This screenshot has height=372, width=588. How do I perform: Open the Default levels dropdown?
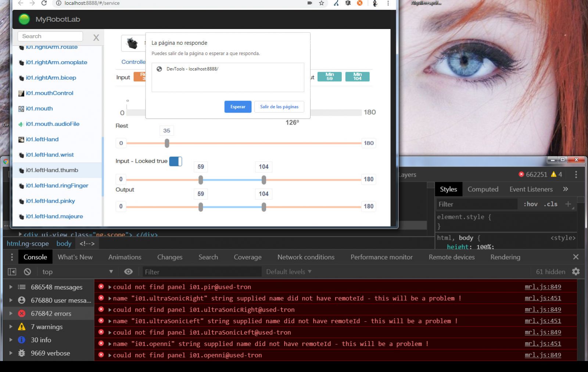pyautogui.click(x=289, y=272)
